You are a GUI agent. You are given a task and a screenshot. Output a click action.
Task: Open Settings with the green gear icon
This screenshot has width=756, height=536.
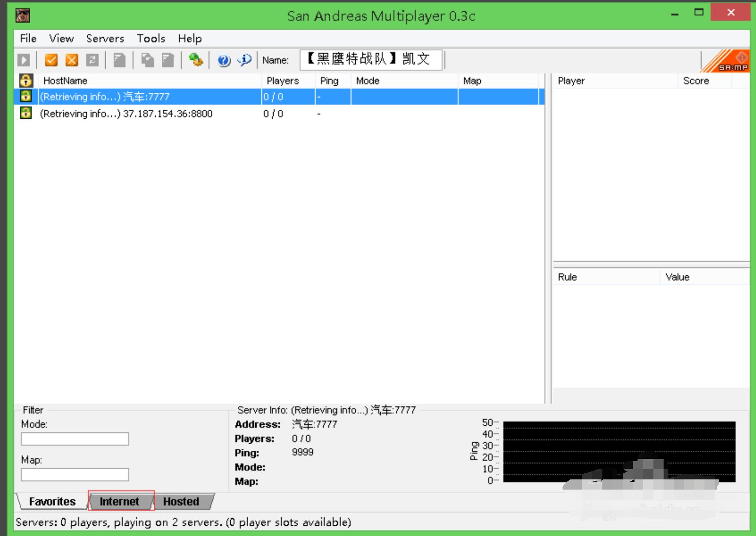tap(196, 60)
